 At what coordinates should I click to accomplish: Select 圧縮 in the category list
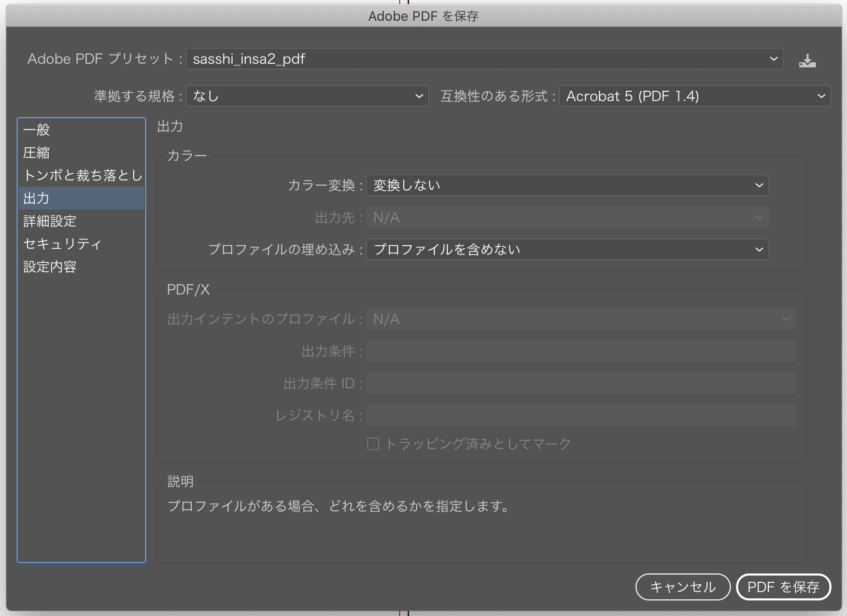click(x=81, y=152)
